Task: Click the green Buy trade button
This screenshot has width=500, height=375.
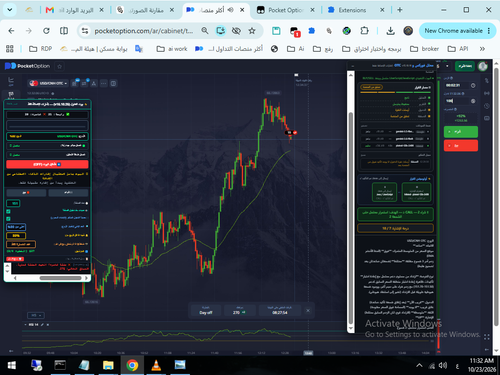Action: [x=461, y=132]
